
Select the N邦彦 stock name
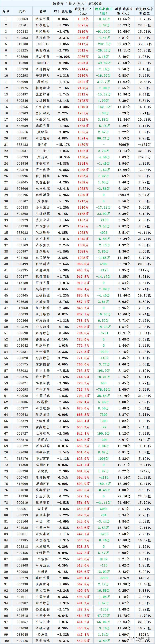42,145
